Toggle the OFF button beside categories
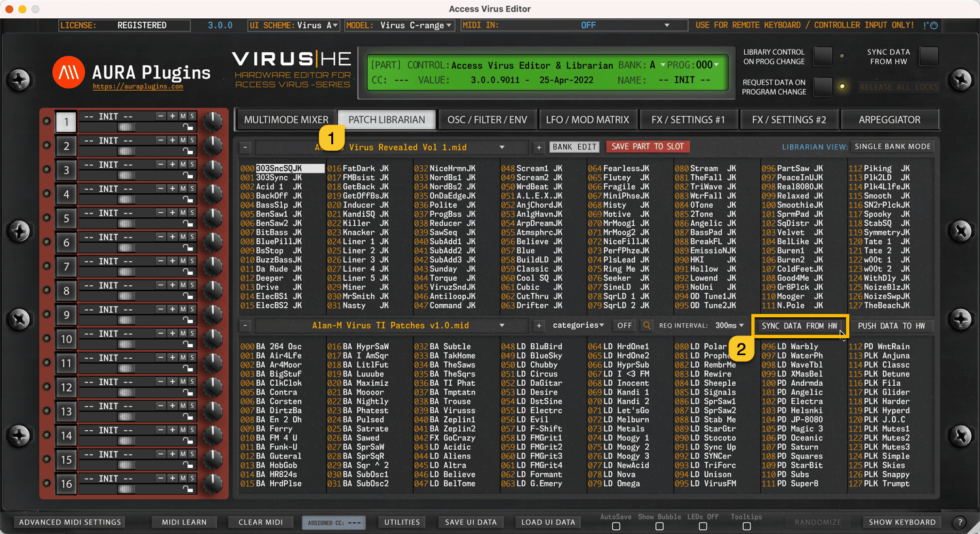980x534 pixels. (x=625, y=325)
